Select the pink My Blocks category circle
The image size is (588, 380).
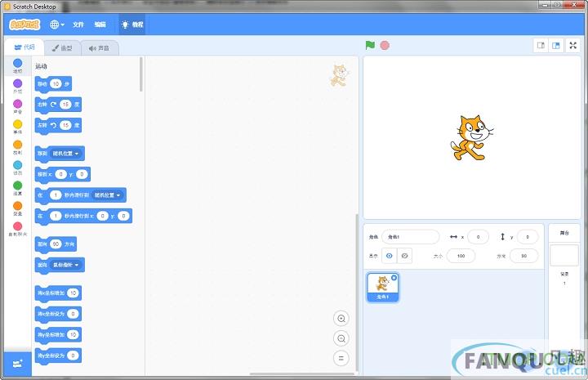click(18, 226)
